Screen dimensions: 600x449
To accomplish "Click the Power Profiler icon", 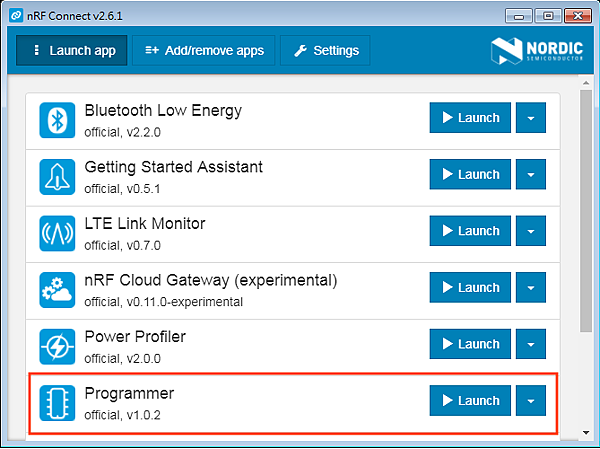I will (x=57, y=346).
